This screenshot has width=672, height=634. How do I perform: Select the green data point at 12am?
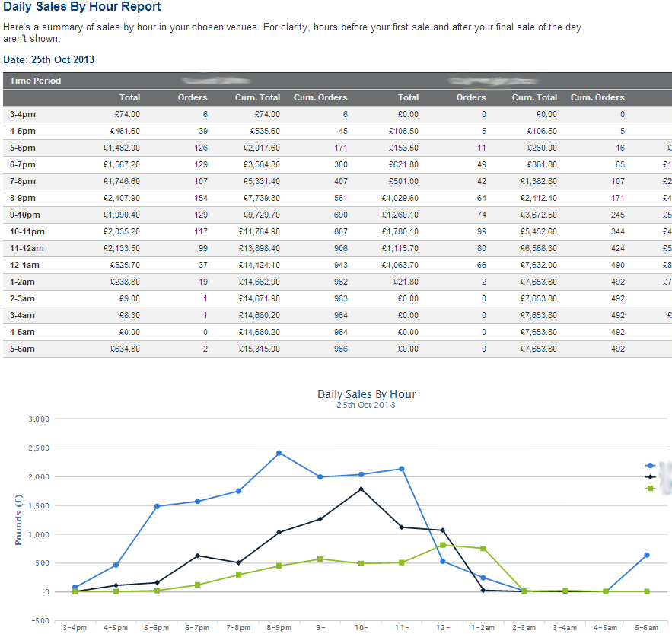click(444, 545)
